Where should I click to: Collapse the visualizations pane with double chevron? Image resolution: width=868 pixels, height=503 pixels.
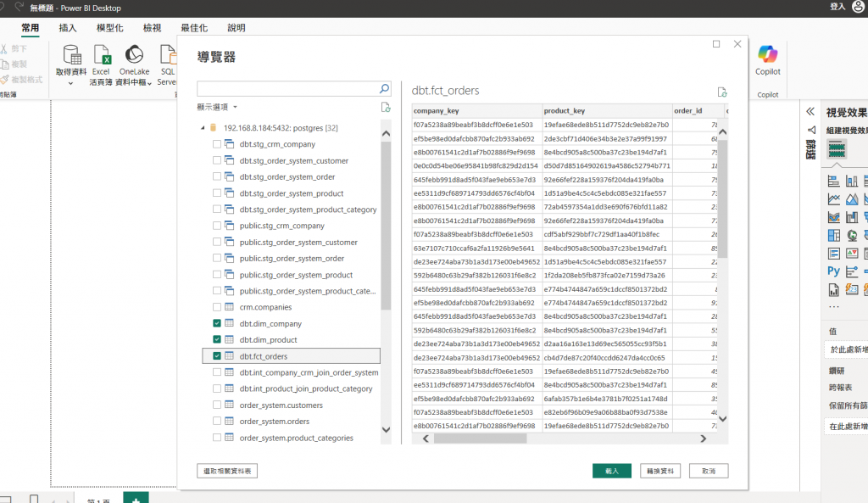tap(810, 111)
